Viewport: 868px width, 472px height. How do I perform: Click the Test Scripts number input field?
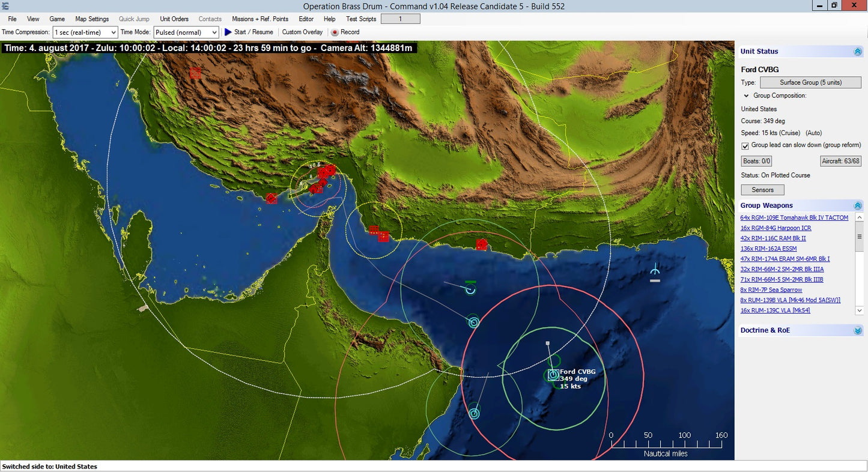400,19
